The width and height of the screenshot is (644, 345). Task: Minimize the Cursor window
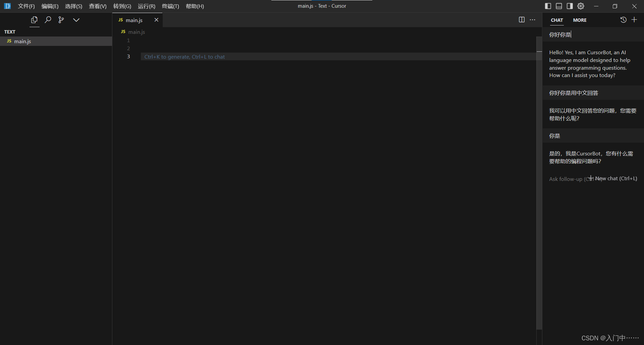596,6
